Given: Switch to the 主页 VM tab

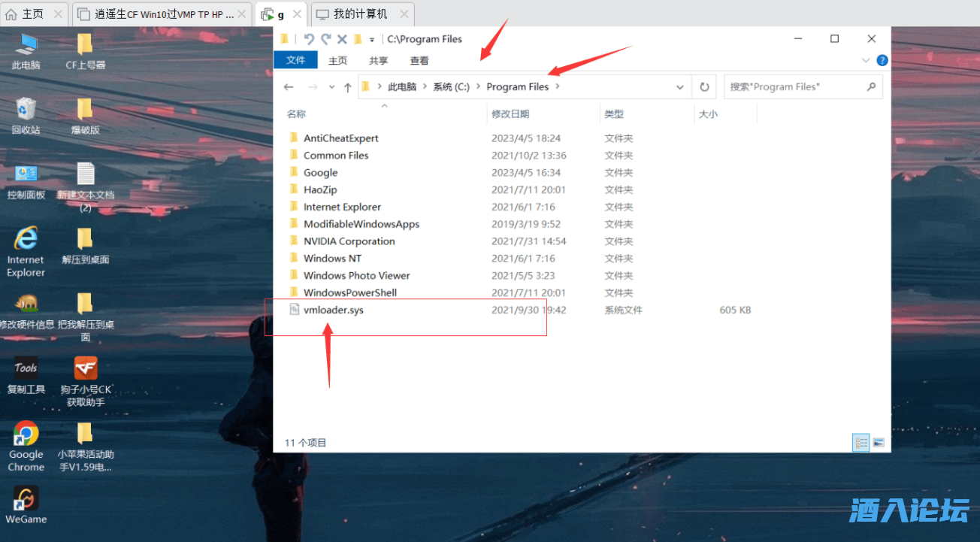Looking at the screenshot, I should 34,14.
